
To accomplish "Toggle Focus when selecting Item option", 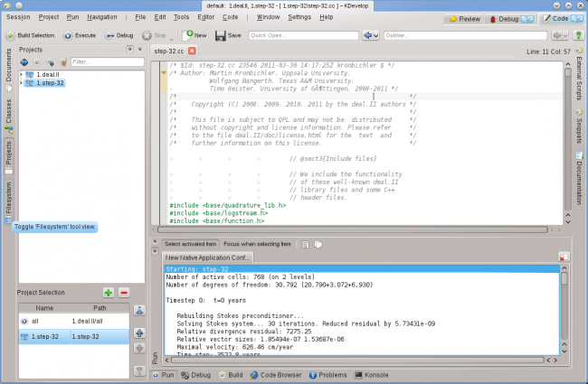I will click(257, 244).
